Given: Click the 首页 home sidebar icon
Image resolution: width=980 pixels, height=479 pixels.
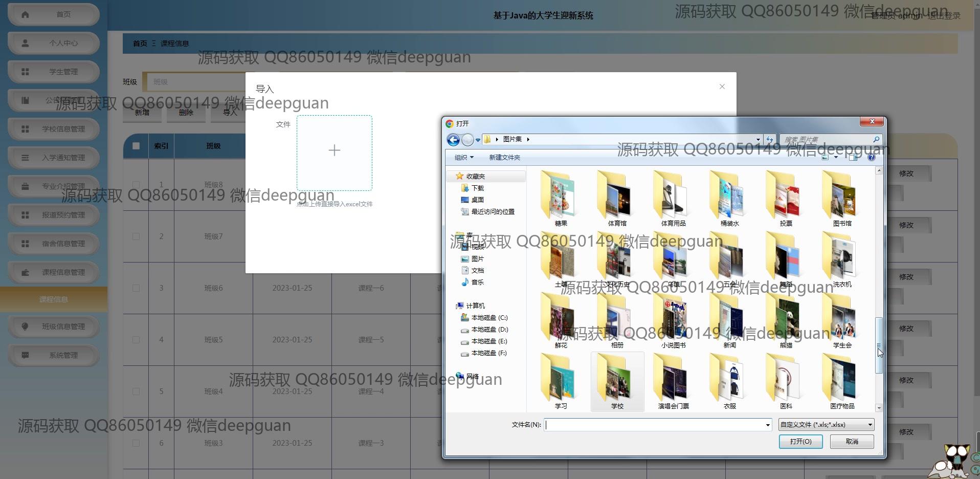Looking at the screenshot, I should (x=25, y=14).
